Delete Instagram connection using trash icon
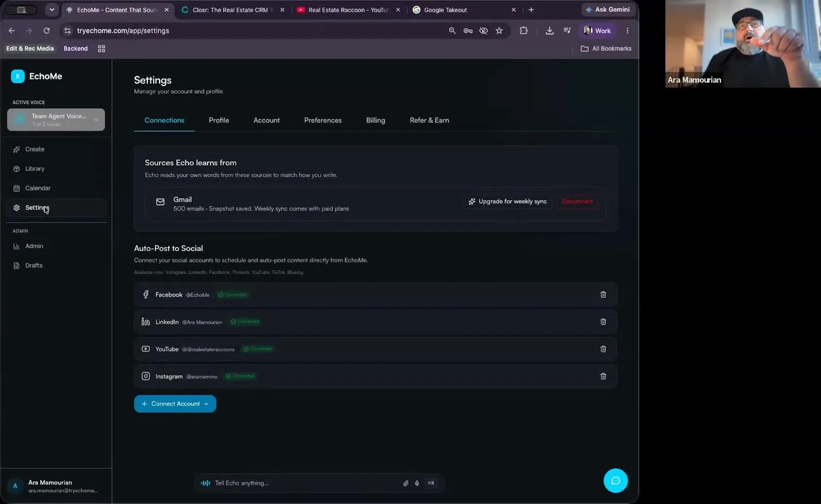This screenshot has height=504, width=821. pos(603,376)
